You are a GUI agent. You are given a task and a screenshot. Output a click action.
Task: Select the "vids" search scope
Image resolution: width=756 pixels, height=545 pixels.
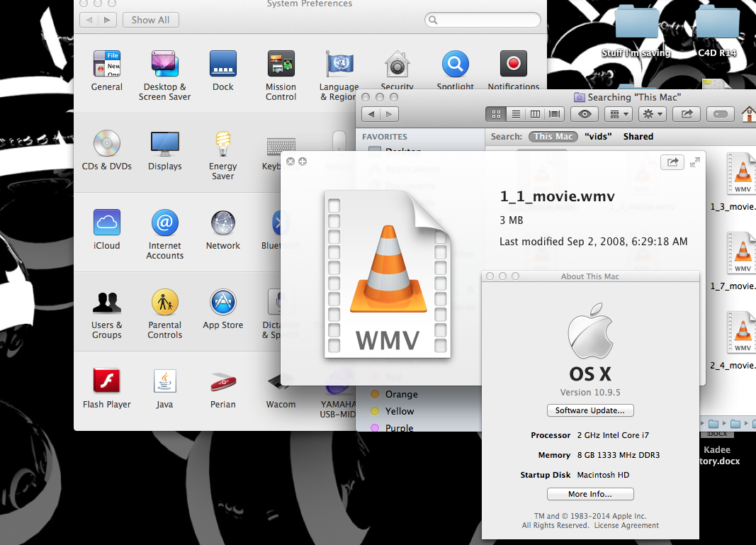point(599,137)
